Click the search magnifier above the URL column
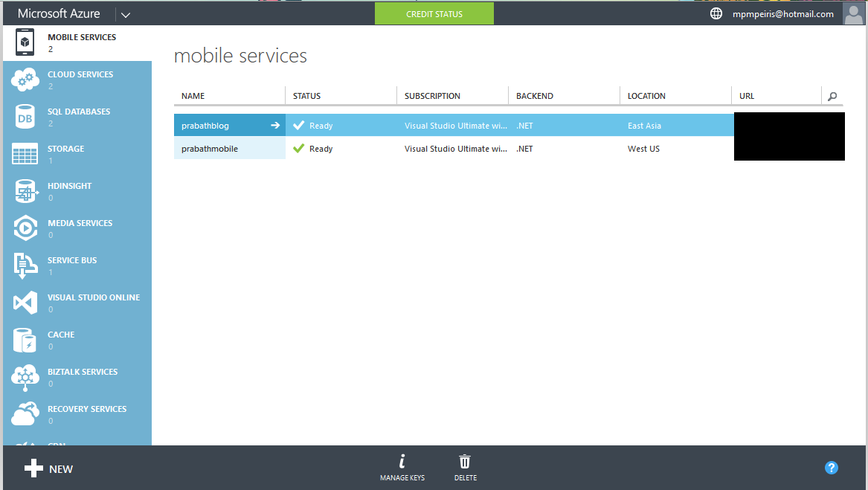 coord(832,96)
